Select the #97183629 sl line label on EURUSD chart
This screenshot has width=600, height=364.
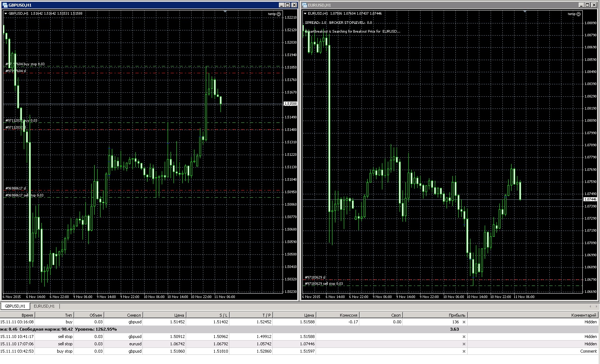coord(315,277)
